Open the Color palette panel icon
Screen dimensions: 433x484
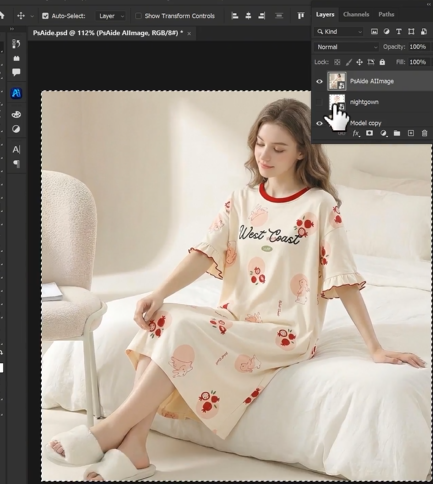pos(16,114)
